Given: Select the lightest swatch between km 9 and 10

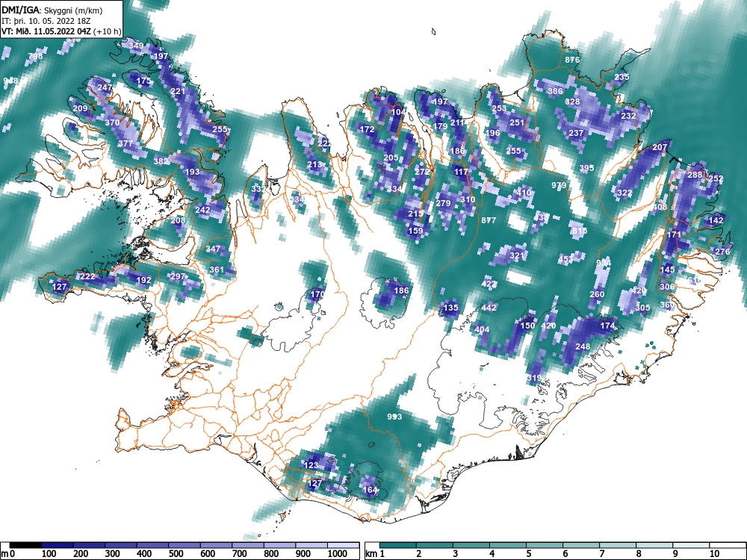Looking at the screenshot, I should [691, 545].
